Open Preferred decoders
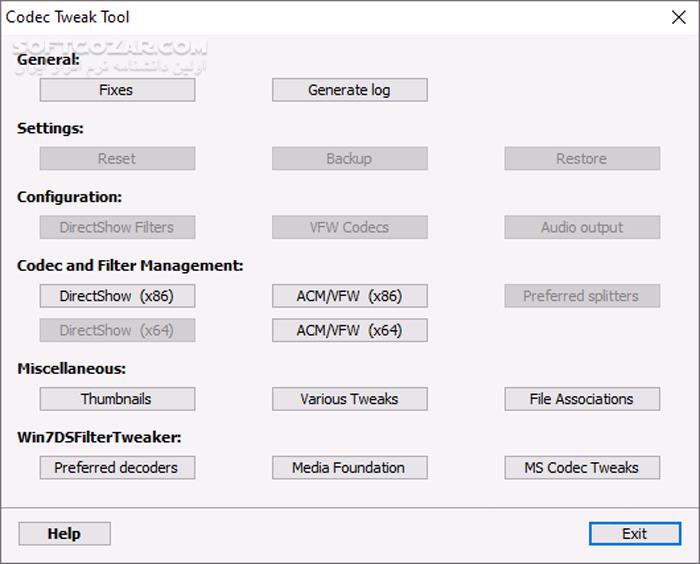Viewport: 700px width, 564px height. pyautogui.click(x=117, y=468)
